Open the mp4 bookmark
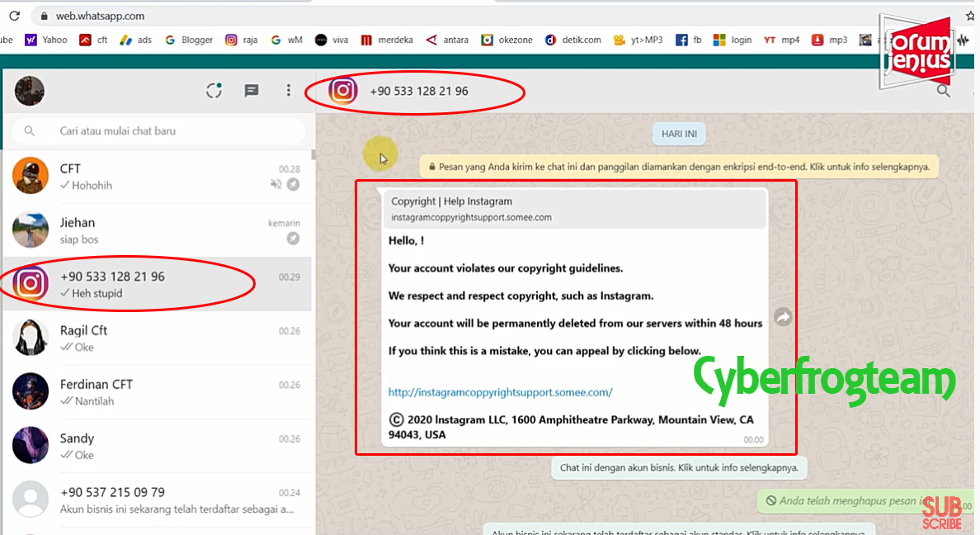 781,40
